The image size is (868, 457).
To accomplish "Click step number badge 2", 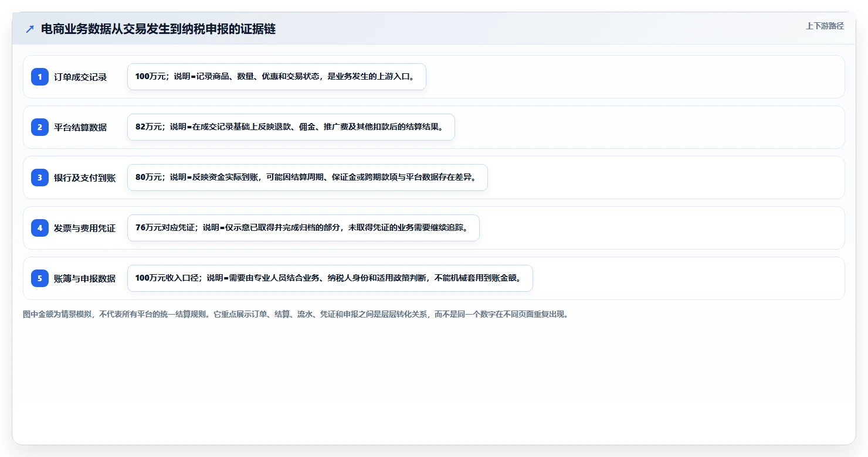I will click(x=40, y=127).
